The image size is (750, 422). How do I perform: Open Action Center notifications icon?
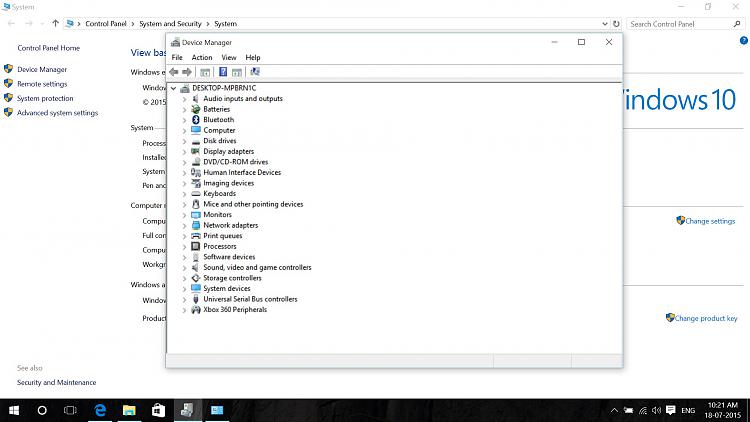(x=671, y=410)
